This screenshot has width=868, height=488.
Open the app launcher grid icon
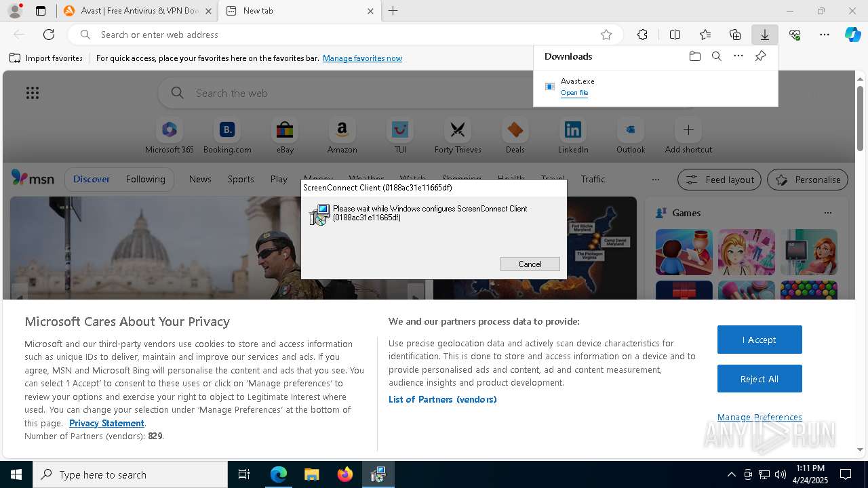point(33,93)
